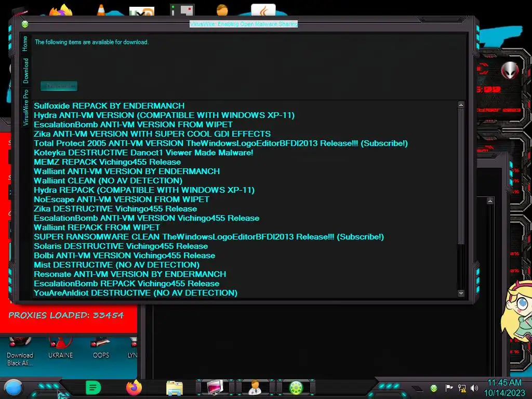The image size is (532, 399).
Task: Click the Alienware head gadget icon
Action: 510,70
